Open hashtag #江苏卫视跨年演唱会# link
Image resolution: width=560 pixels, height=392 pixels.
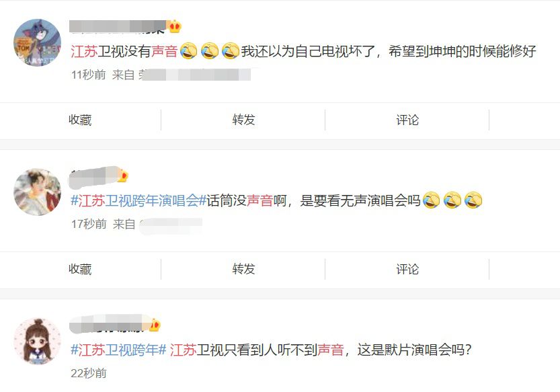click(x=138, y=200)
